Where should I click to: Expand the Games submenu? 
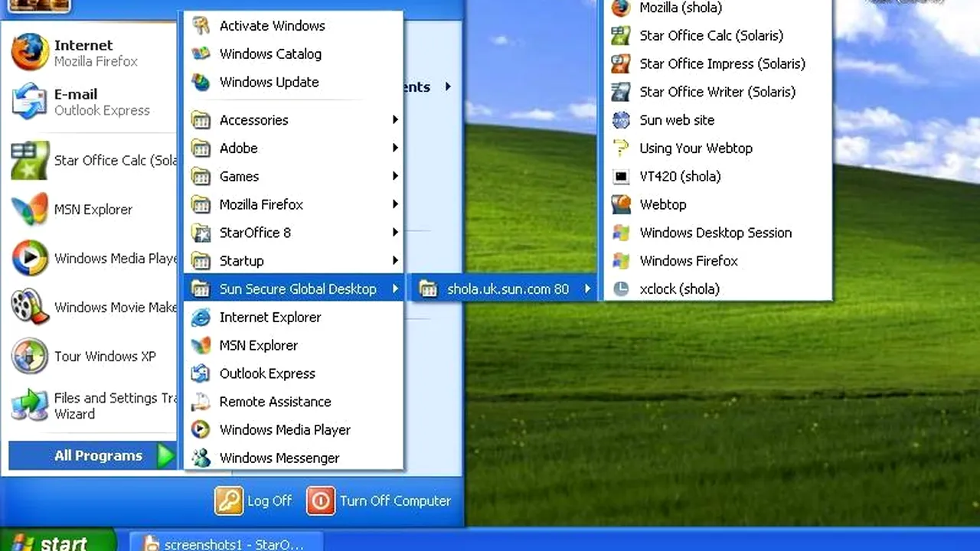(x=293, y=176)
